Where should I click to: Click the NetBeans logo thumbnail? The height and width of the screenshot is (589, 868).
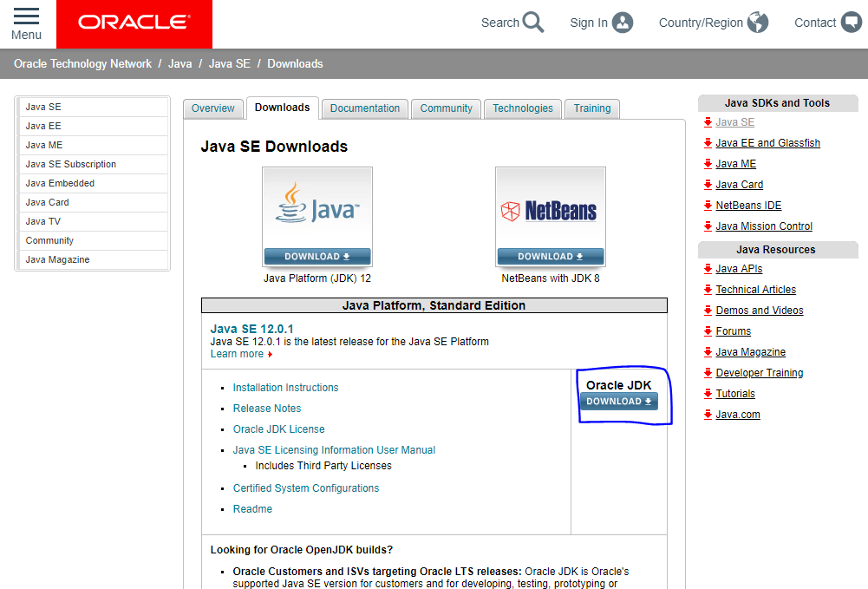tap(551, 209)
